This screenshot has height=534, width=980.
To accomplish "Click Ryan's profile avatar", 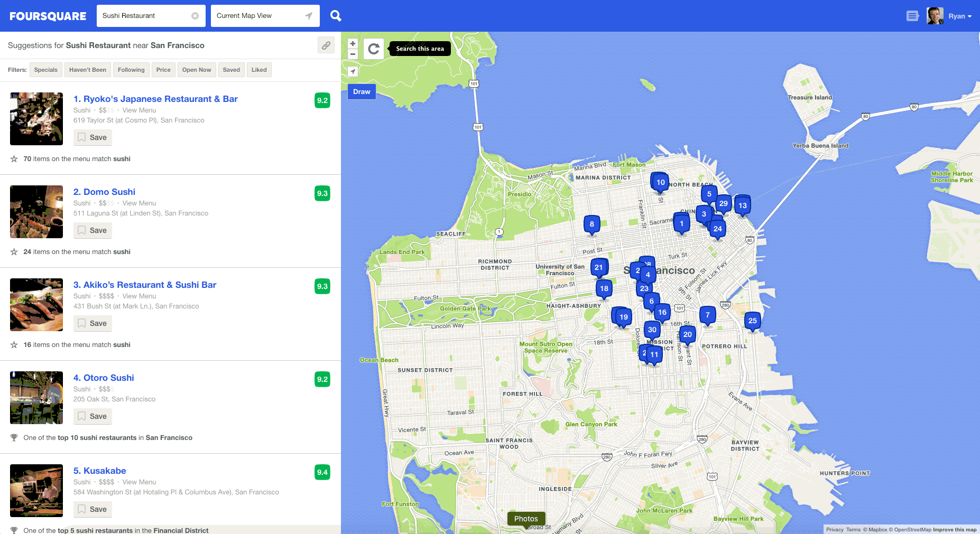I will 935,16.
